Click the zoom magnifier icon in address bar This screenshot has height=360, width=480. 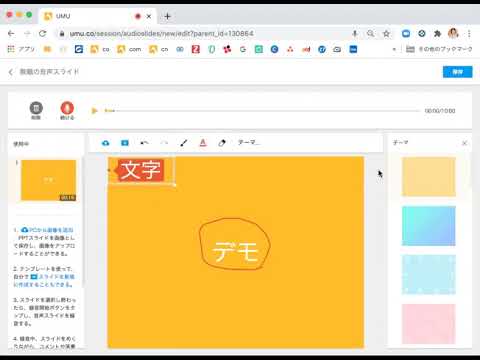click(370, 33)
